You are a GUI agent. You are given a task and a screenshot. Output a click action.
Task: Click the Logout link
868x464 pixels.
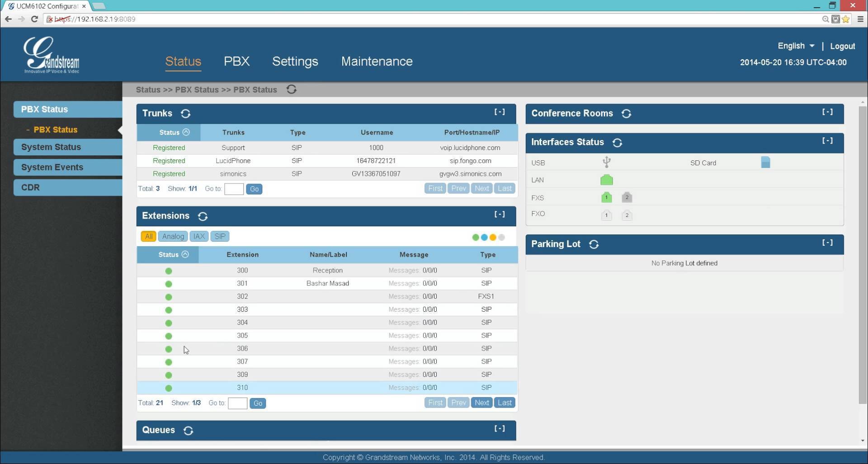click(x=842, y=46)
